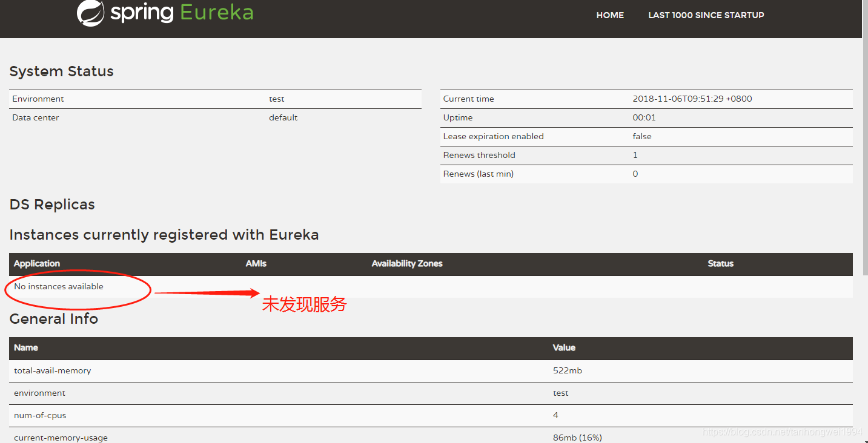Click the Name column header
The height and width of the screenshot is (443, 868).
(x=26, y=348)
